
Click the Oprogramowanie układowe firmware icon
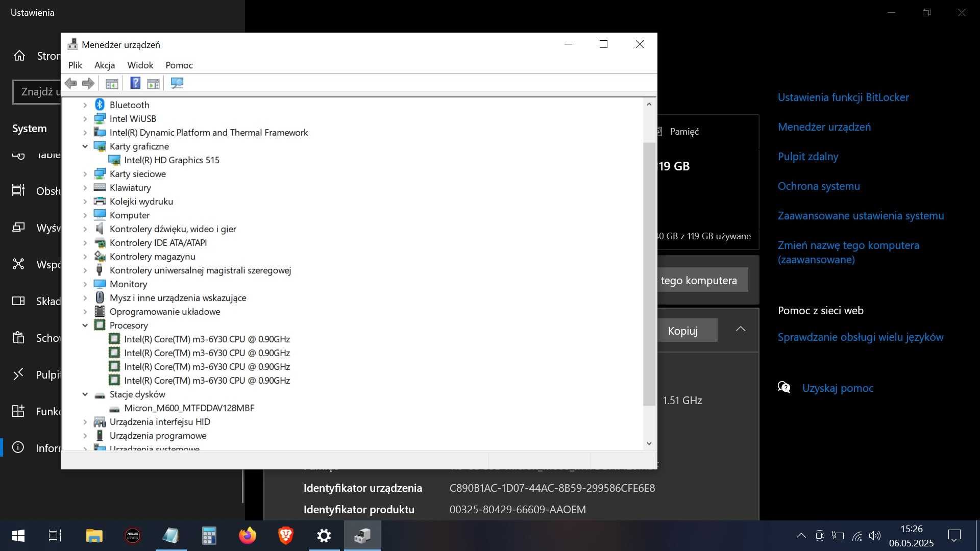(x=100, y=312)
